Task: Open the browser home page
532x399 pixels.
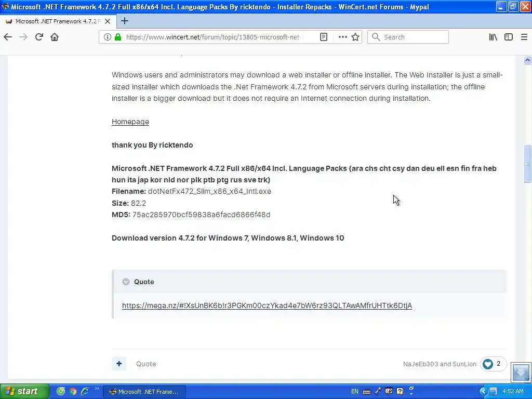Action: pyautogui.click(x=55, y=37)
